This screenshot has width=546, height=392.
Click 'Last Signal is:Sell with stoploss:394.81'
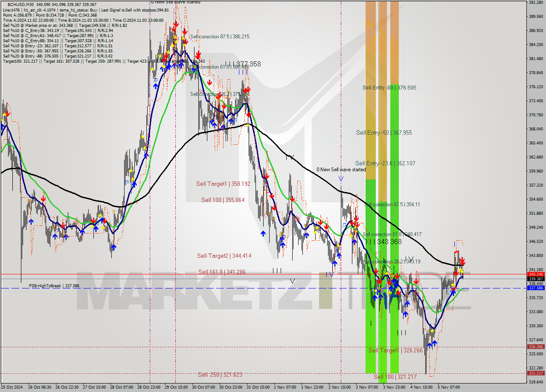coord(136,10)
